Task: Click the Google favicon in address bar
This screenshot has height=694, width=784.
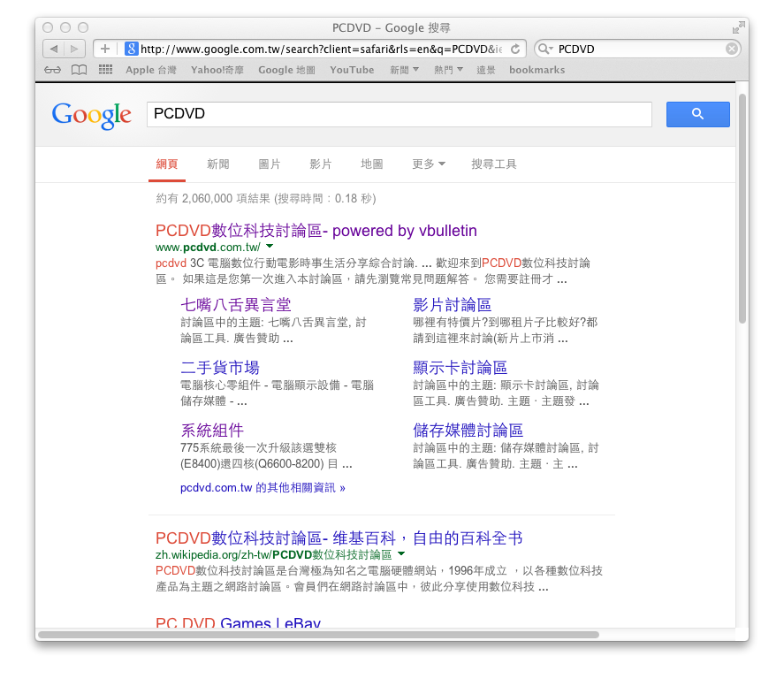Action: click(x=131, y=49)
